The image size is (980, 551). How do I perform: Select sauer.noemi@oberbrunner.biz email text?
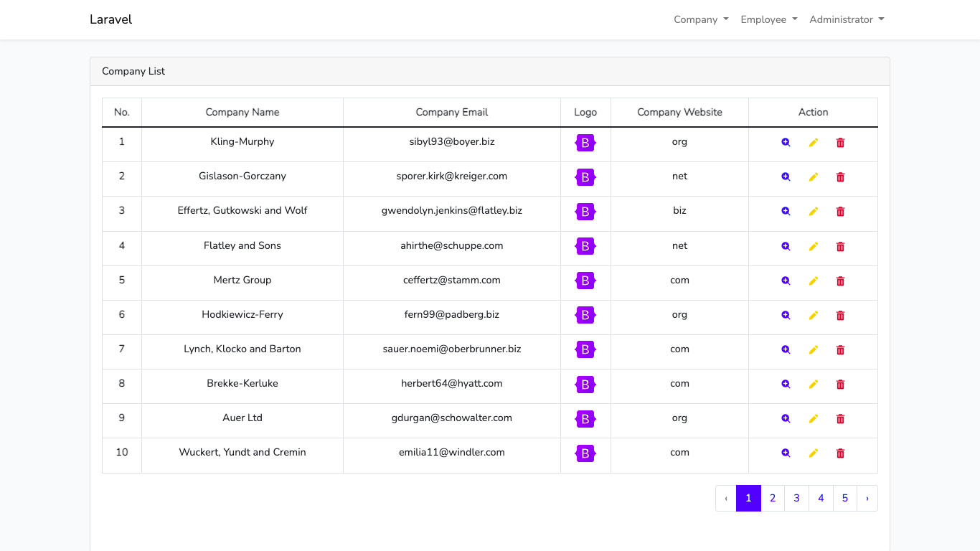point(452,349)
